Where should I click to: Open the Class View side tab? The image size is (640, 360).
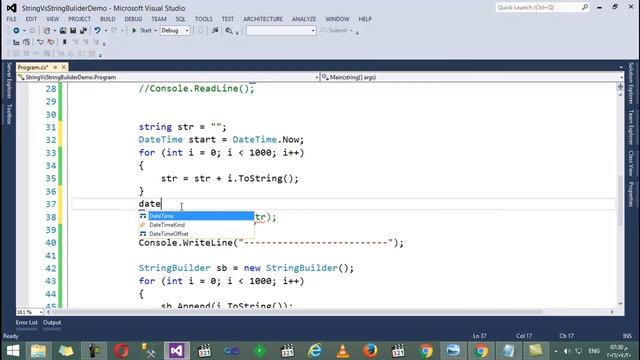click(631, 164)
